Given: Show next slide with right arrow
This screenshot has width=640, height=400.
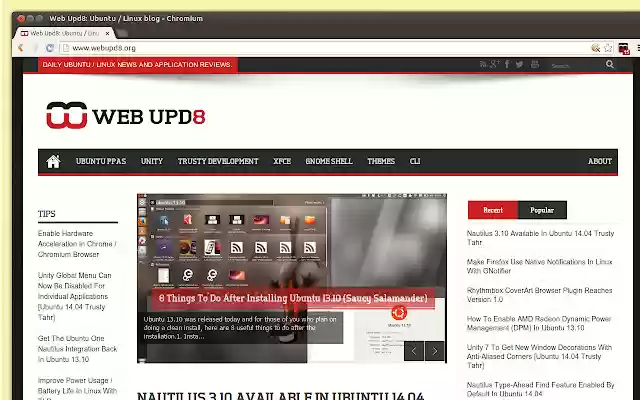Looking at the screenshot, I should click(435, 351).
